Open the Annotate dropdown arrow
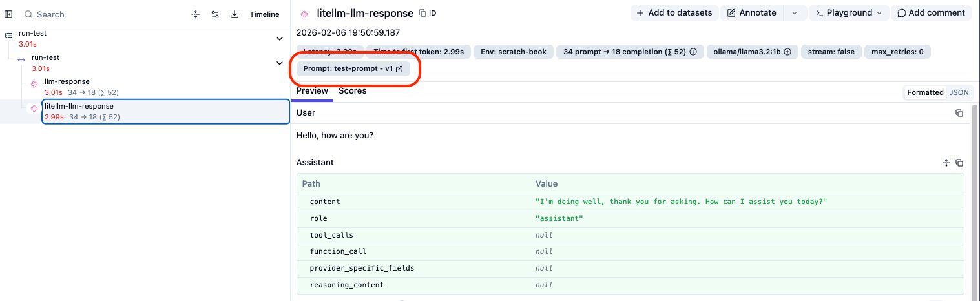Screen dimensions: 980x301 [x=795, y=13]
